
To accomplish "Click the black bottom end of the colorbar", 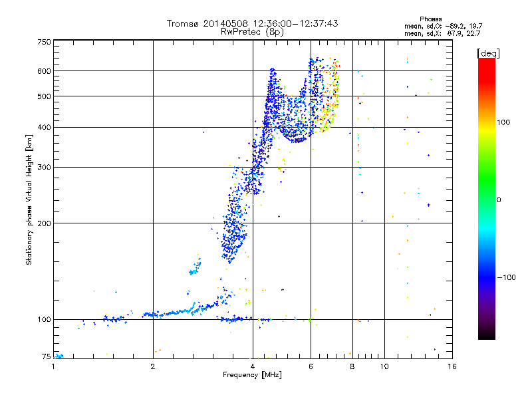I will coord(487,334).
